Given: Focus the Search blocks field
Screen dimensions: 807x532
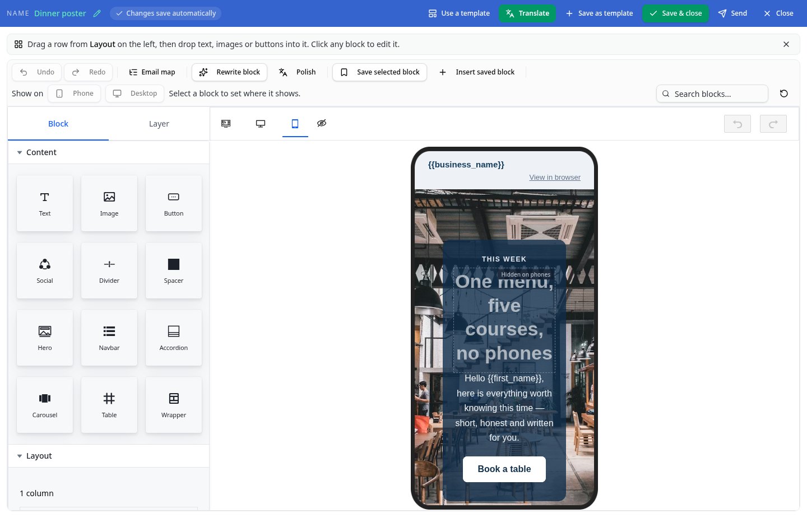Looking at the screenshot, I should (x=712, y=94).
